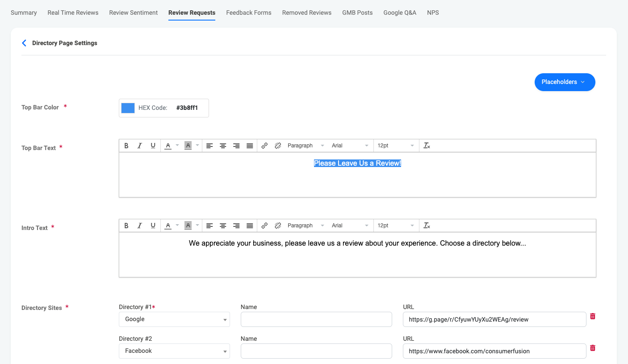Screen dimensions: 628x364
Task: Open Paragraph format dropdown in Intro Text editor
Action: (x=306, y=226)
